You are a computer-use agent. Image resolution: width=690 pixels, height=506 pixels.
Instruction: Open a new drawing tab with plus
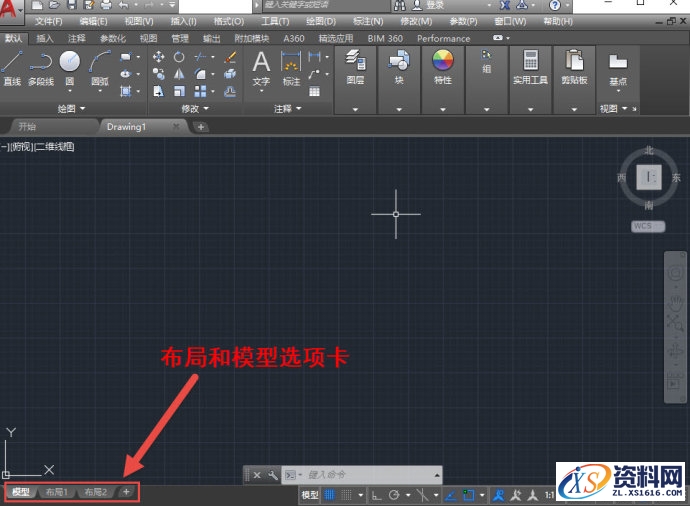[x=201, y=127]
